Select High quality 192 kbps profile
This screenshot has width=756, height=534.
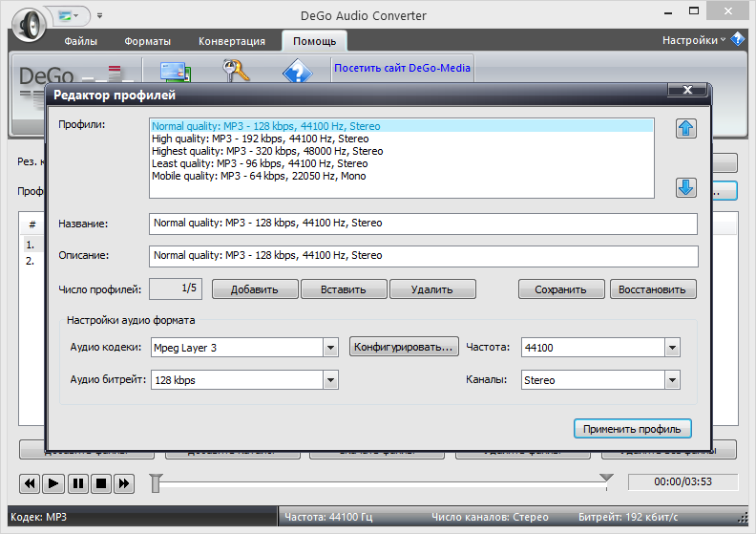click(x=402, y=139)
